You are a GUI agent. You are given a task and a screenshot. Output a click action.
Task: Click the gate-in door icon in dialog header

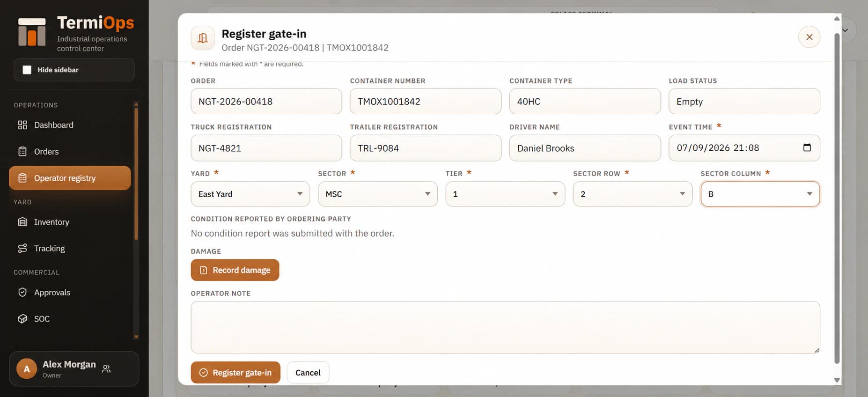click(203, 38)
